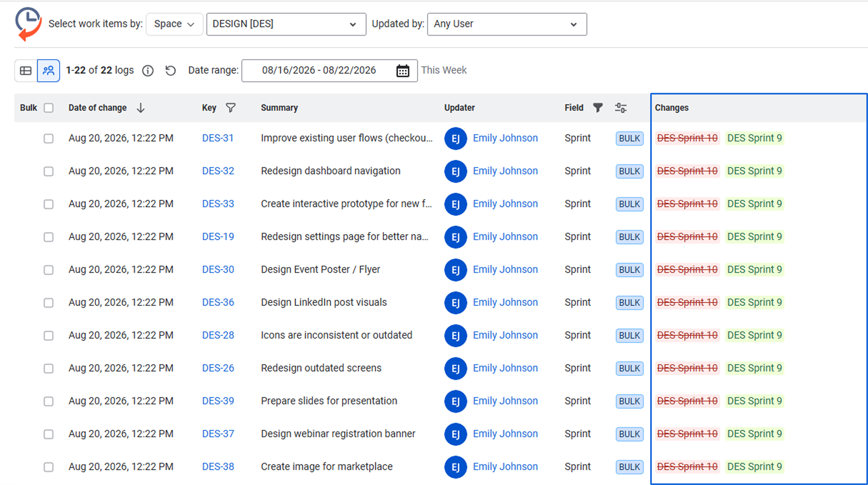Open the DESIGN [DES] project dropdown
Image resolution: width=868 pixels, height=485 pixels.
pos(286,24)
